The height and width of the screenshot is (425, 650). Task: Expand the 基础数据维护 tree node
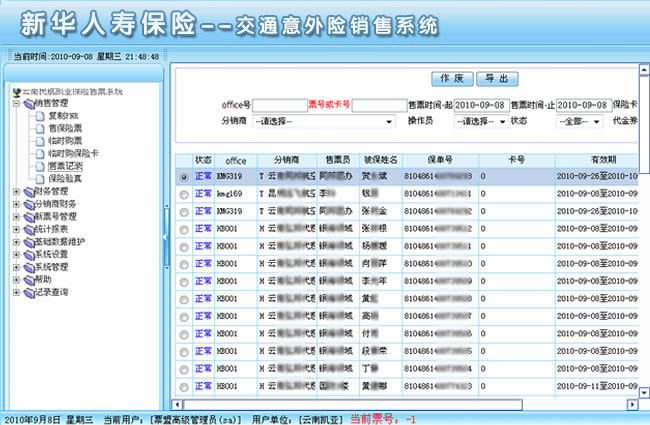click(x=16, y=242)
